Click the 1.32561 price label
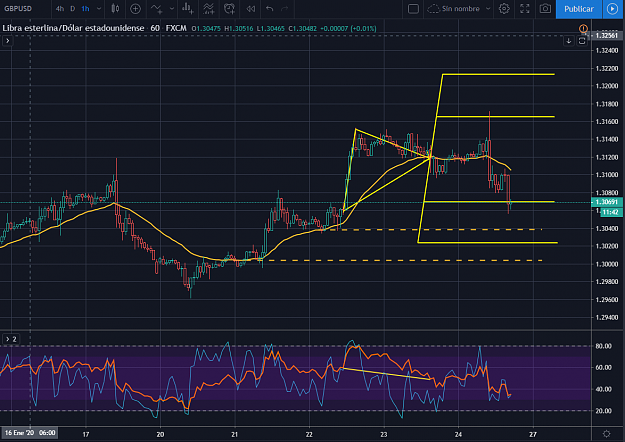The height and width of the screenshot is (442, 625). tap(606, 35)
